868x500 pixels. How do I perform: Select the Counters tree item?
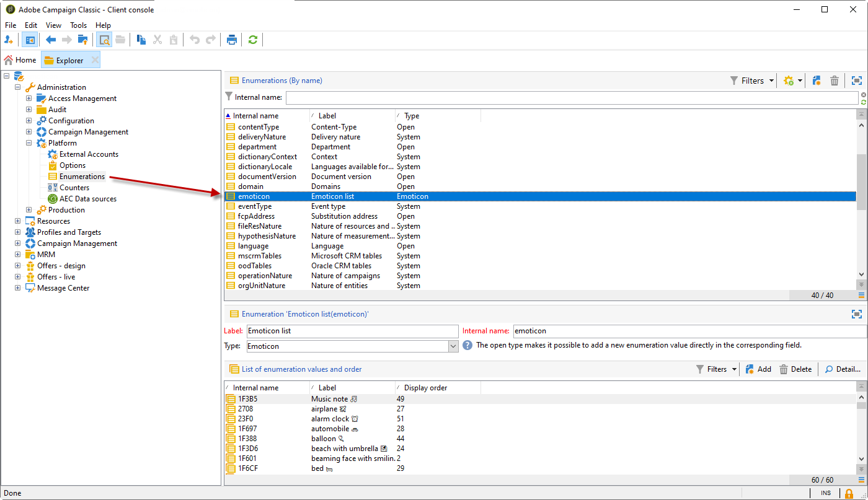[74, 188]
